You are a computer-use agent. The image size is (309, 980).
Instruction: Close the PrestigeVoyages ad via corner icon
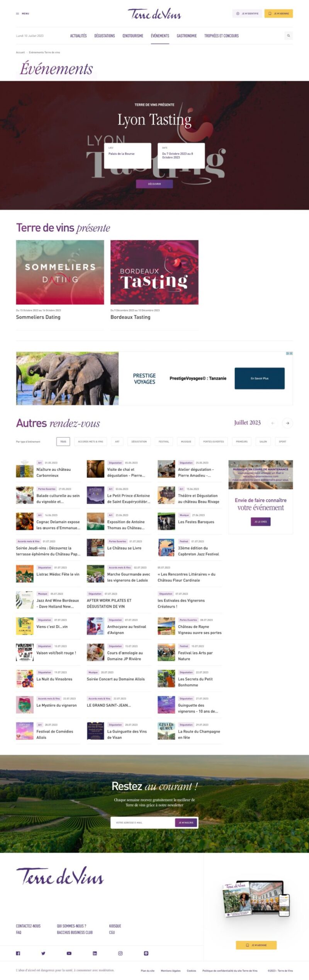(291, 353)
